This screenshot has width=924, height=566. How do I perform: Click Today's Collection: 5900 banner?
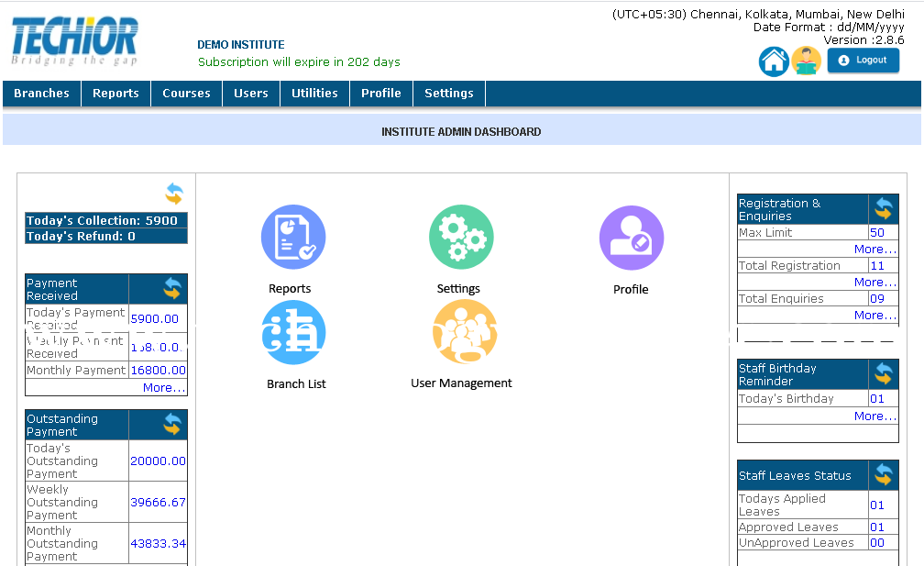[106, 220]
